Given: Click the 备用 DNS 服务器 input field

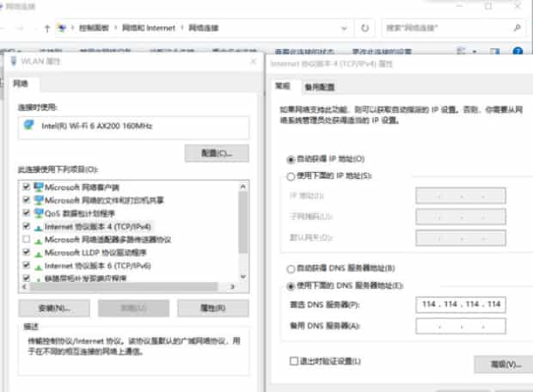Looking at the screenshot, I should point(461,326).
